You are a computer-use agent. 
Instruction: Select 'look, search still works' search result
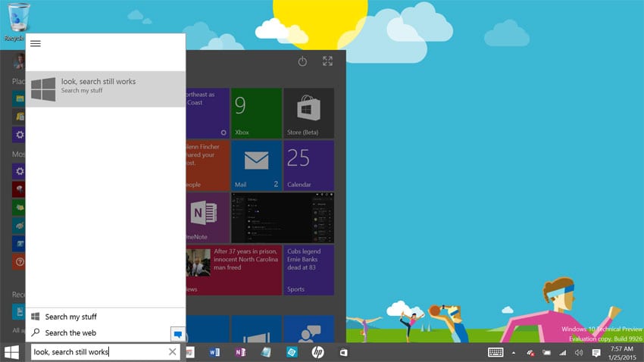pyautogui.click(x=105, y=86)
